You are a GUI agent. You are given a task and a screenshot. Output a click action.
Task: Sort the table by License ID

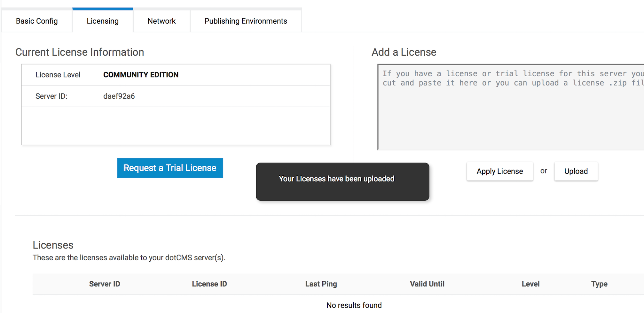pyautogui.click(x=209, y=284)
